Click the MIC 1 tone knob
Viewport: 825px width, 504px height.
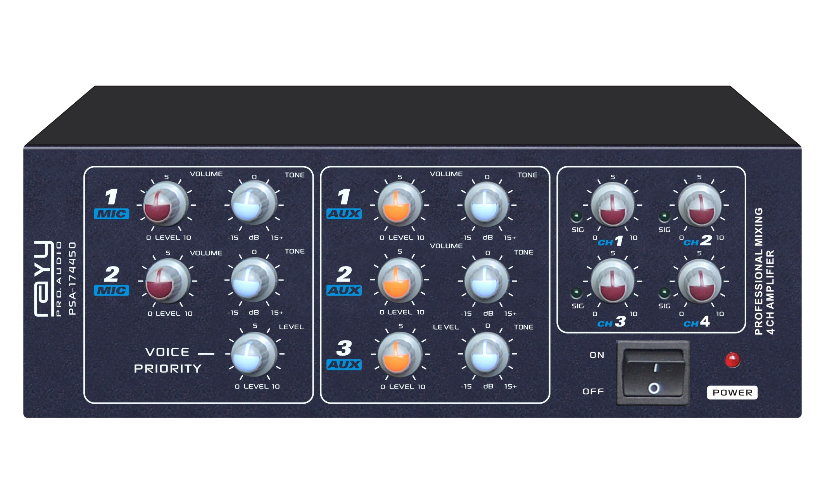click(254, 204)
